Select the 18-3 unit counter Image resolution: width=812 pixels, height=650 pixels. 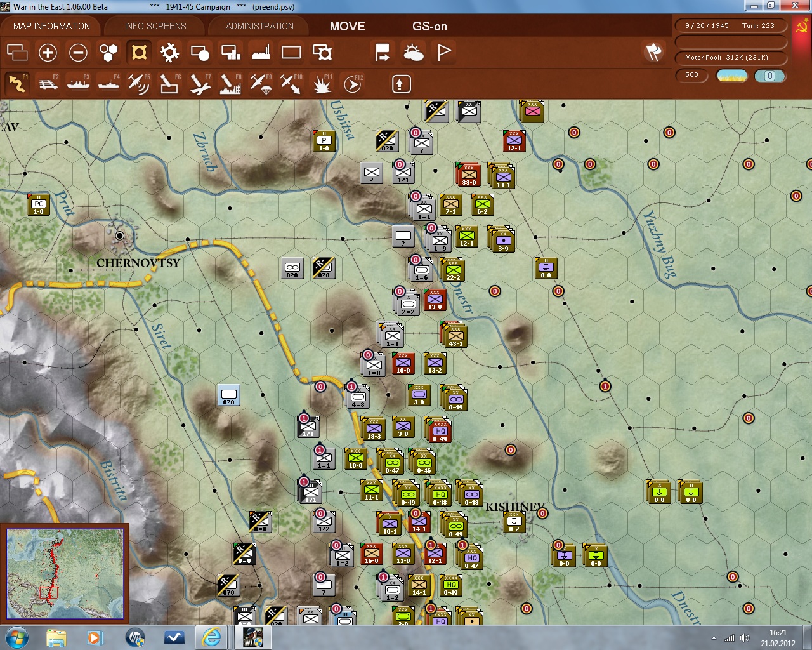(x=374, y=428)
